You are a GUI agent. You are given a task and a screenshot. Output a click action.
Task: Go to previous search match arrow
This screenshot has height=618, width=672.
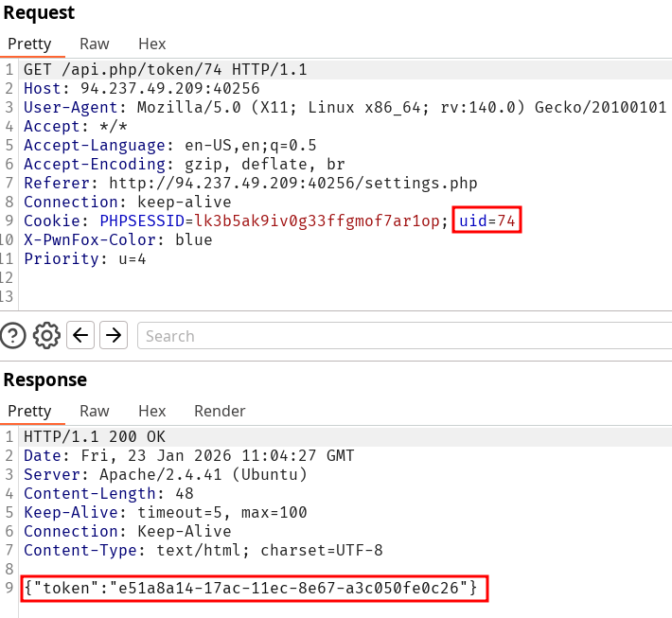81,335
